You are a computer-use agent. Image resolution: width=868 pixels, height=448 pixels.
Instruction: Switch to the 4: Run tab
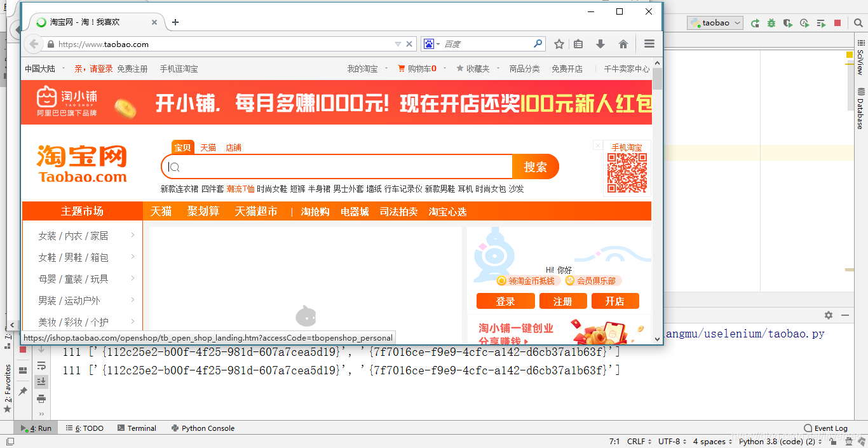point(36,428)
